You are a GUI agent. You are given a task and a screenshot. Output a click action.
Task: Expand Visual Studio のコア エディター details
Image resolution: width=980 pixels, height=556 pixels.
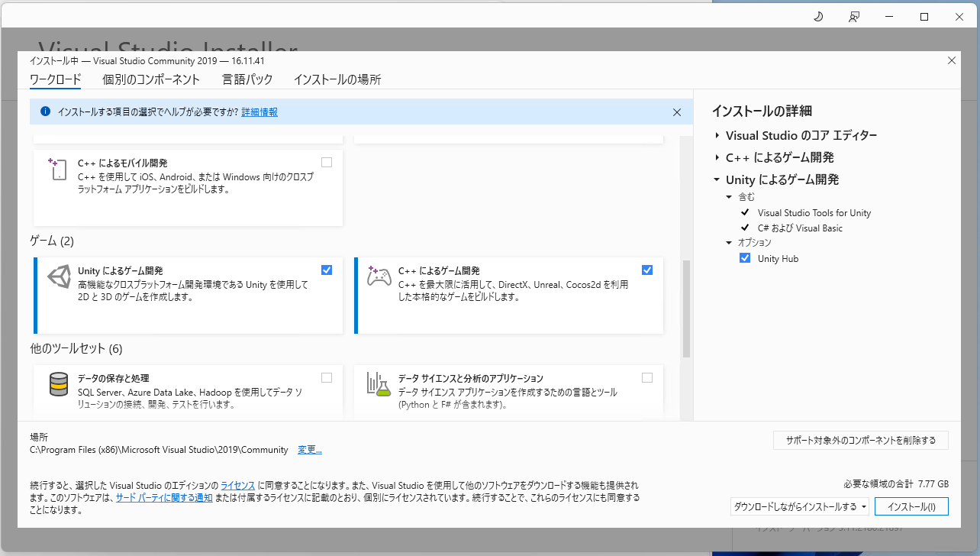[716, 135]
